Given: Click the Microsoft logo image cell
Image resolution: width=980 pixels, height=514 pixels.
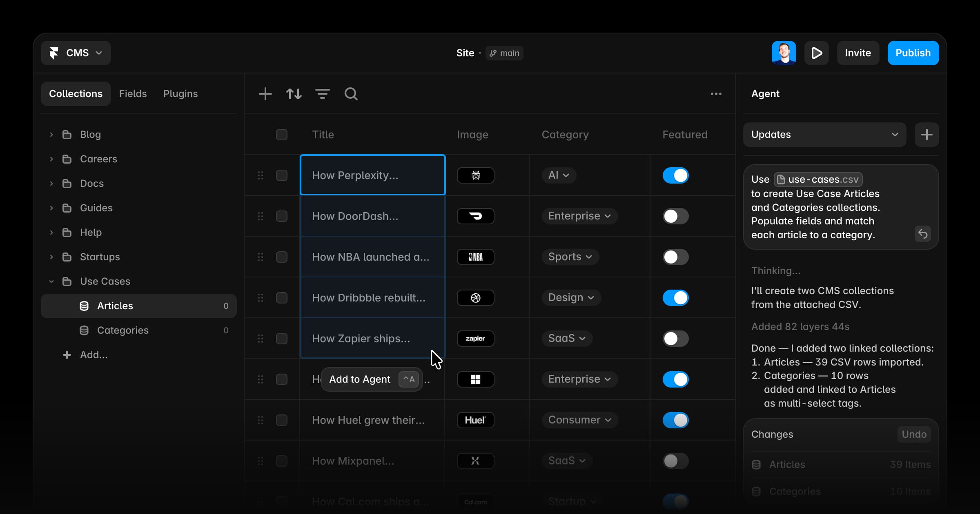Looking at the screenshot, I should point(476,379).
